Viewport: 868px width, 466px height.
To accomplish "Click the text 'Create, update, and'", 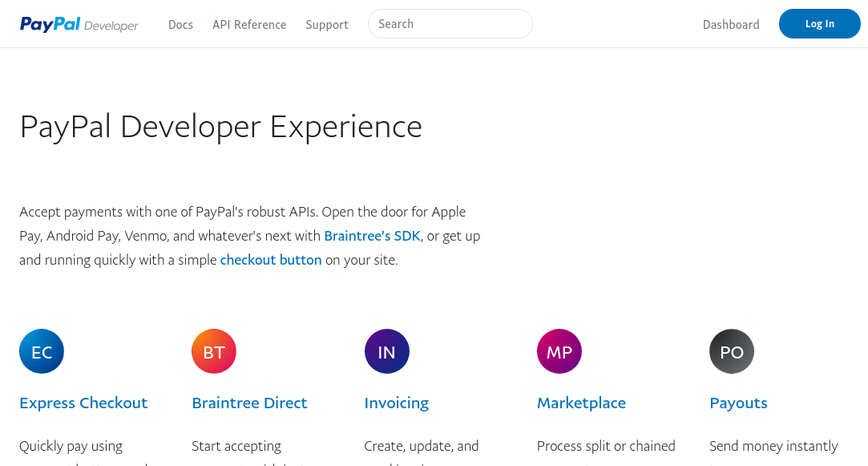I will coord(422,446).
